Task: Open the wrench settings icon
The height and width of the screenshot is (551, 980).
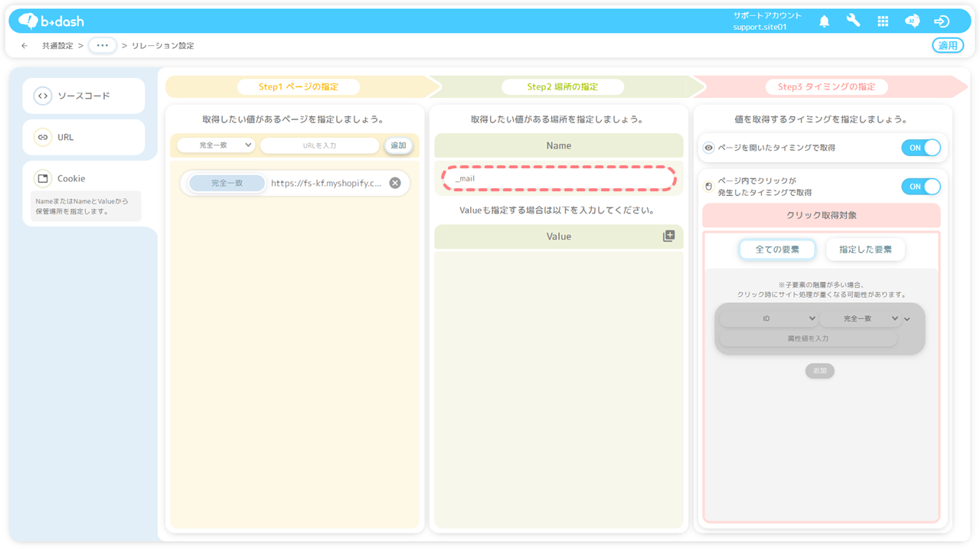Action: (x=853, y=21)
